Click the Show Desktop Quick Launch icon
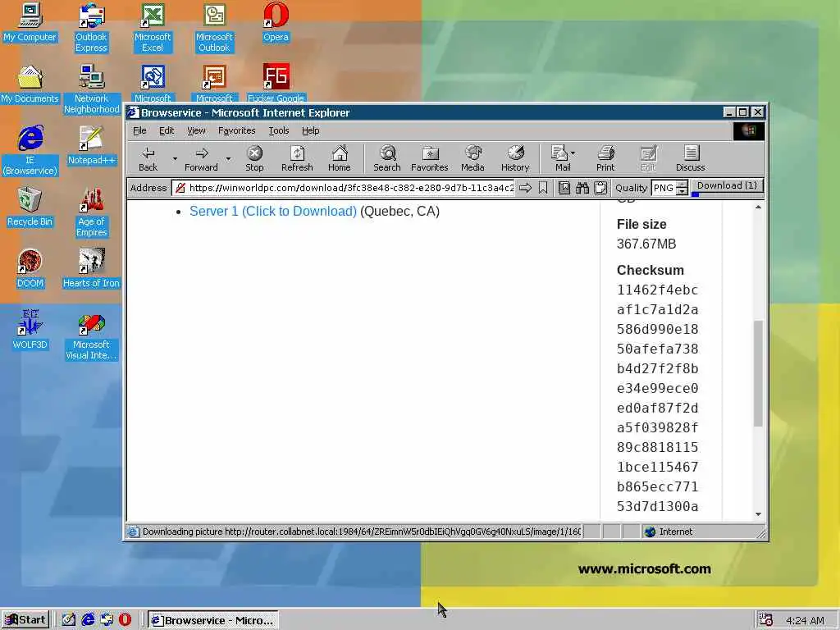This screenshot has height=630, width=840. [69, 620]
